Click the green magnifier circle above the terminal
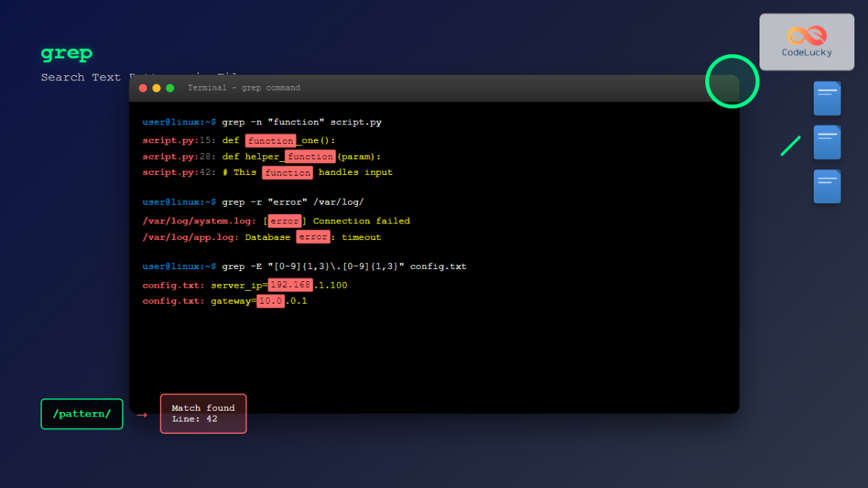Viewport: 868px width, 488px height. coord(732,81)
